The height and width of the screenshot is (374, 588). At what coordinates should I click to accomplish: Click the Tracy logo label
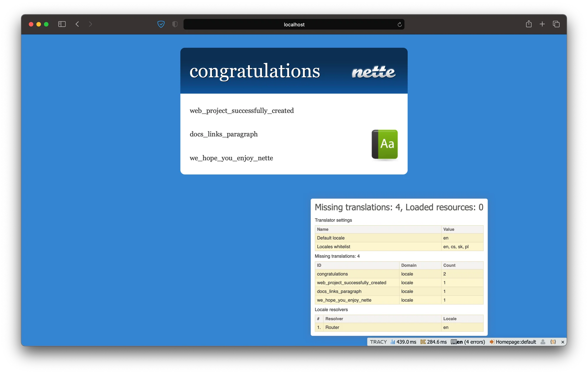[378, 342]
